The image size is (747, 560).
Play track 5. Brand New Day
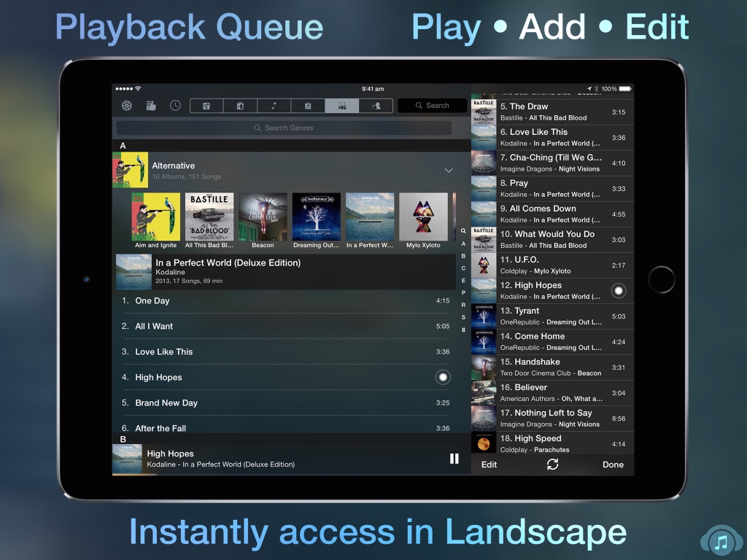point(285,402)
